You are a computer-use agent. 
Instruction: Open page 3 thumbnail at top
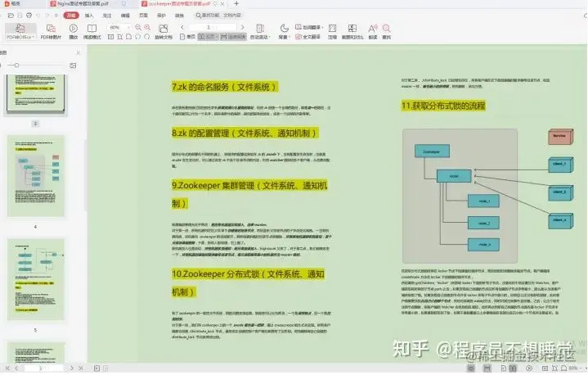(x=36, y=94)
